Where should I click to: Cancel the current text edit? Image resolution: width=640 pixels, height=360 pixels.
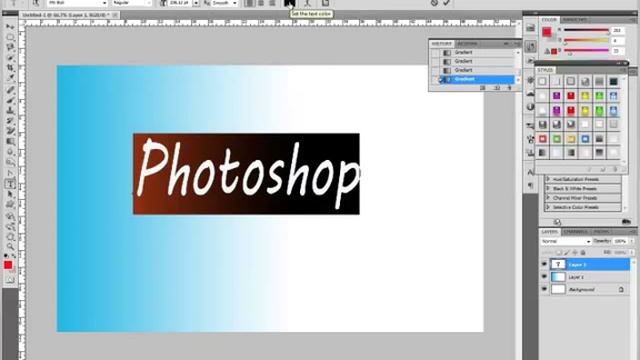(434, 3)
